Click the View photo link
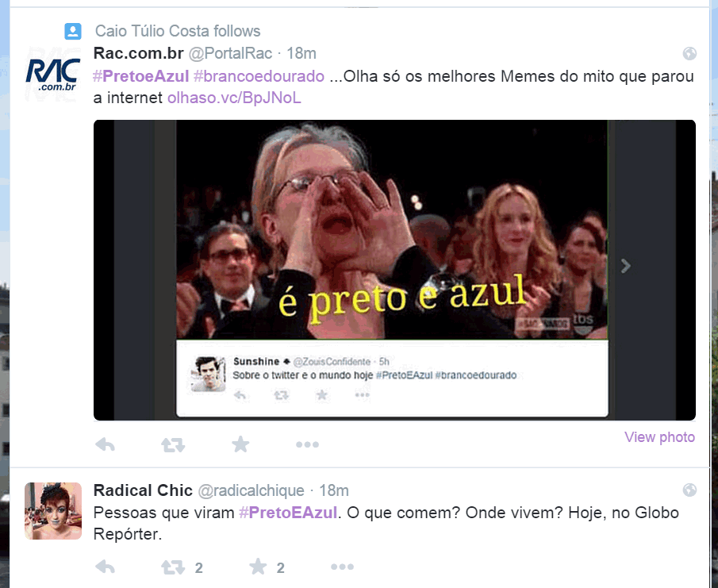 coord(660,437)
